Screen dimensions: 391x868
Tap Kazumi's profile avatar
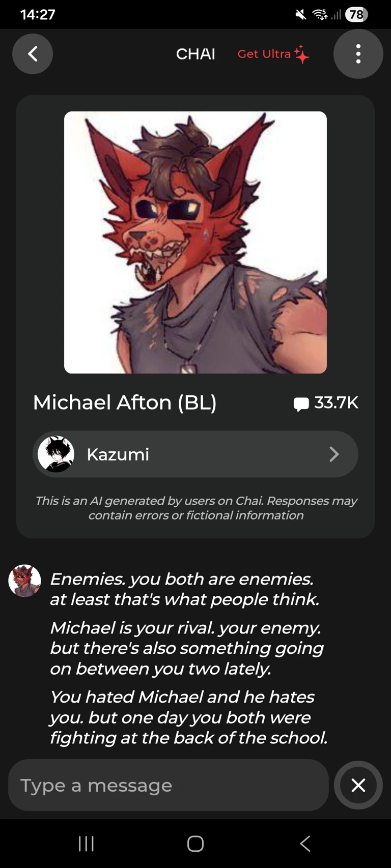[56, 454]
